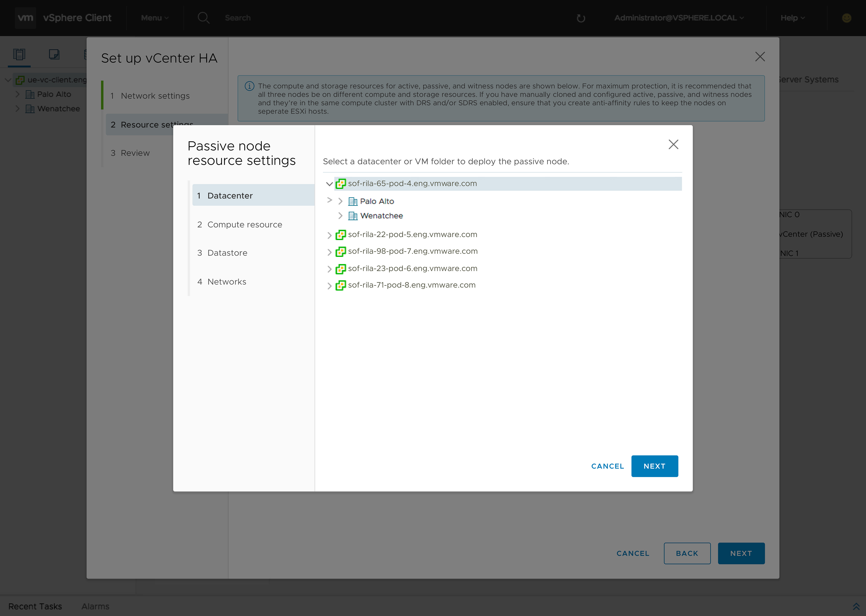Click the sof-rila-22-pod-5 vCenter icon
The image size is (866, 616).
tap(341, 235)
